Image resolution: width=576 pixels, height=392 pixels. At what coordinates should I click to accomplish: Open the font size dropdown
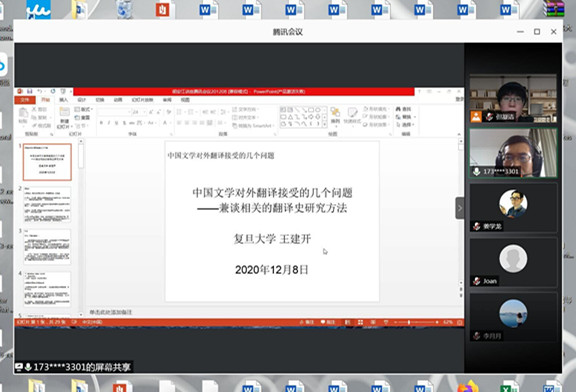(139, 112)
